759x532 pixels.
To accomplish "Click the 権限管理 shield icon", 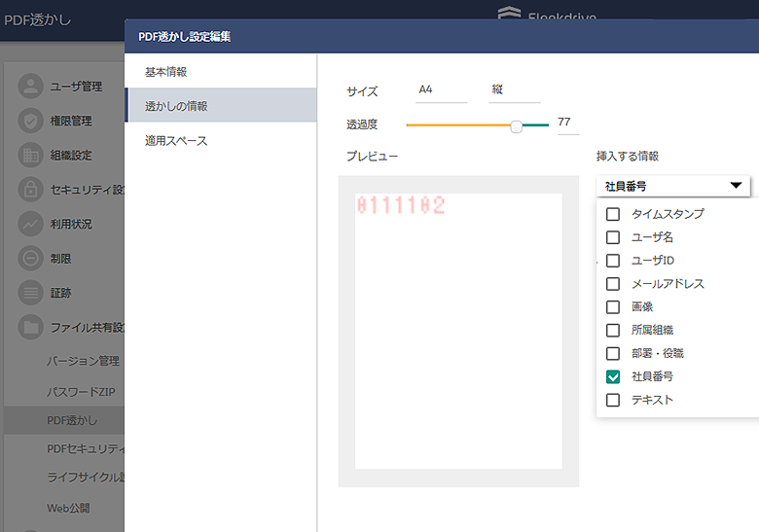I will [30, 121].
